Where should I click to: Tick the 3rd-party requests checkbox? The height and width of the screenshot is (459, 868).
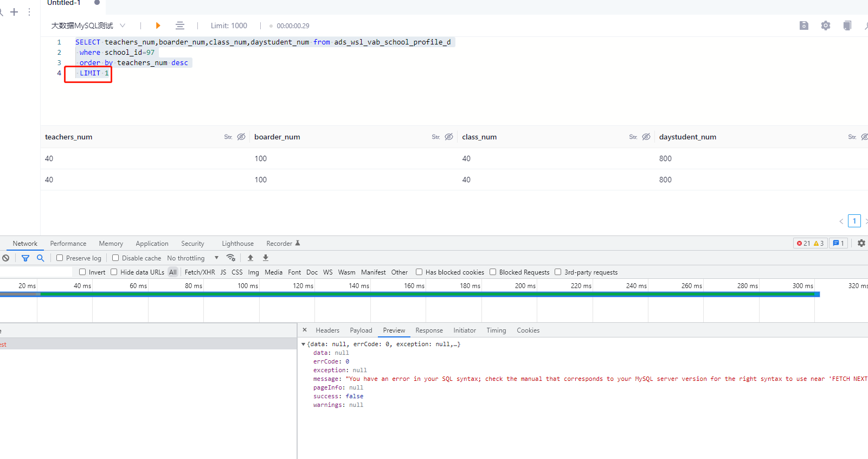[558, 272]
